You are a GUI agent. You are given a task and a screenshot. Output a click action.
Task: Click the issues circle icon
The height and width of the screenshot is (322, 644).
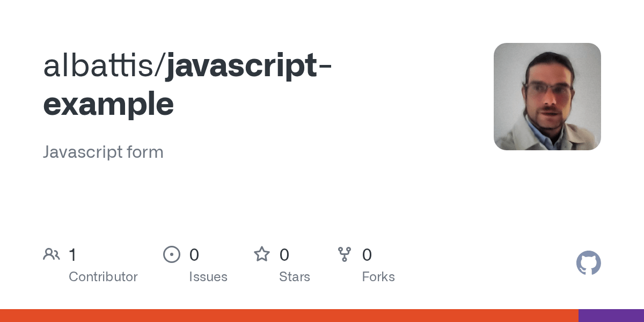(172, 254)
